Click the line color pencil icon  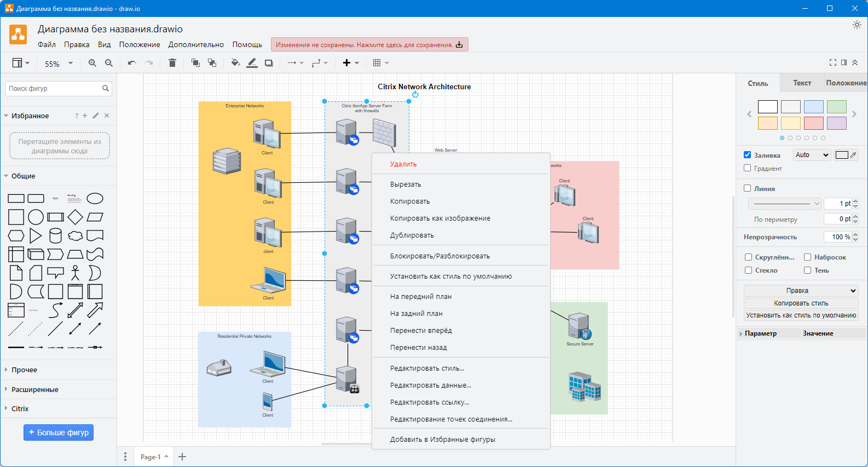click(252, 63)
